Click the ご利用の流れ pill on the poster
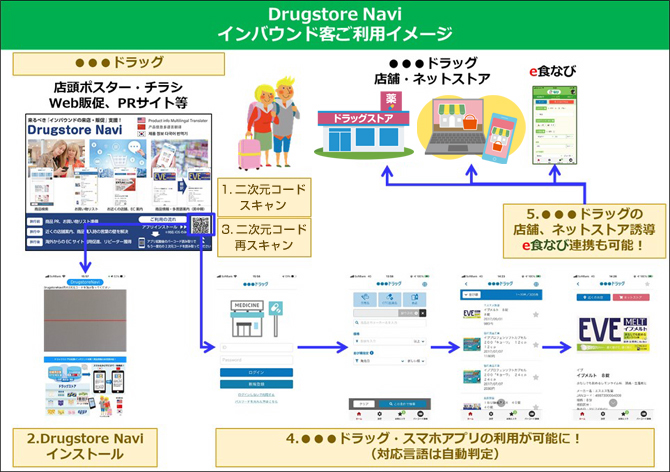 [163, 220]
